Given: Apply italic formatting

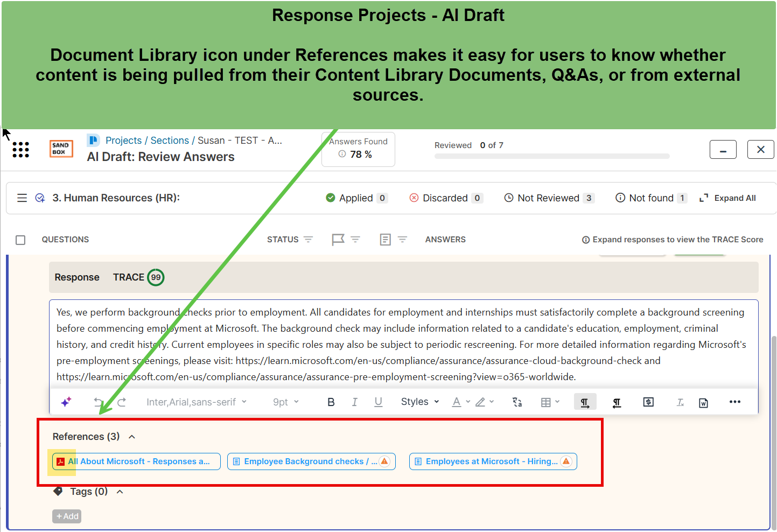Looking at the screenshot, I should 355,402.
